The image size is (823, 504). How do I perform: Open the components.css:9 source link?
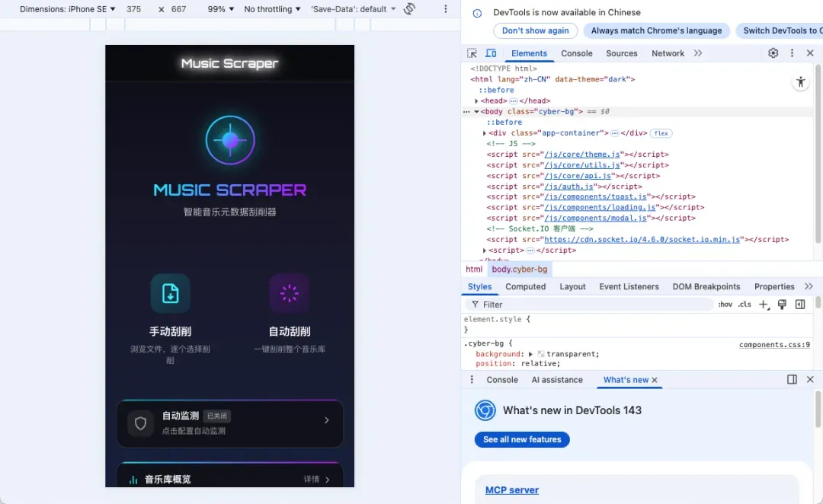click(775, 345)
